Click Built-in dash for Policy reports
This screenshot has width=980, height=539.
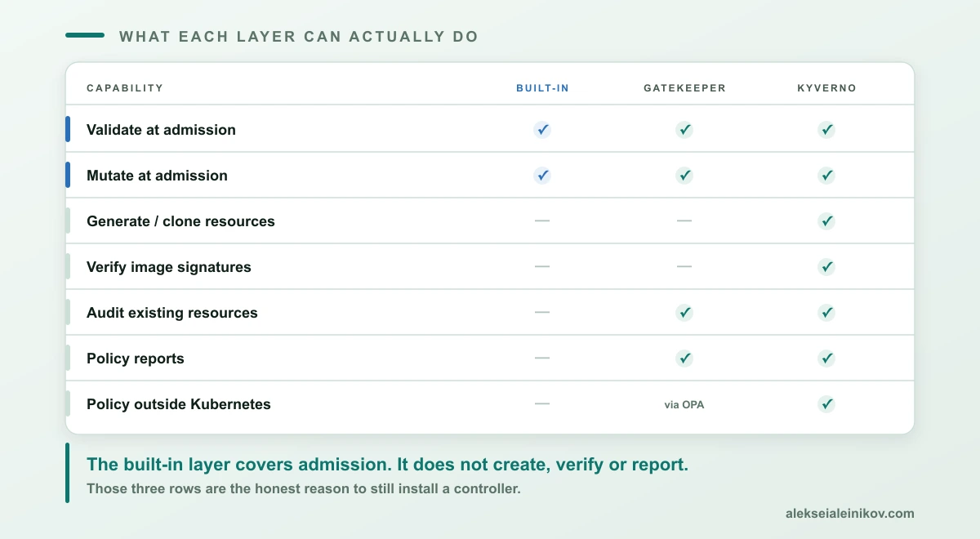(542, 358)
